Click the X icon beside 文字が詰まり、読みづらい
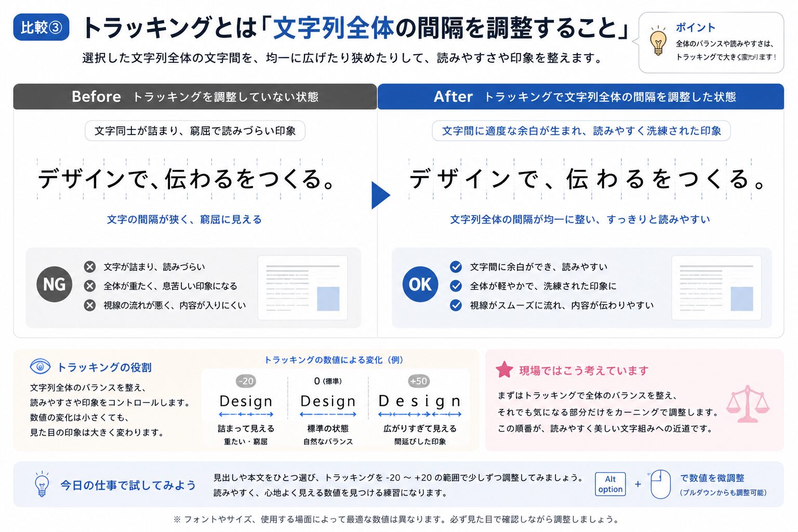Viewport: 798px width, 532px height. click(90, 267)
